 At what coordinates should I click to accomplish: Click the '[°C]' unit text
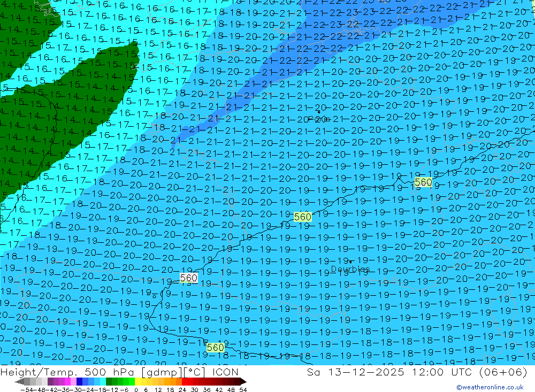195,372
